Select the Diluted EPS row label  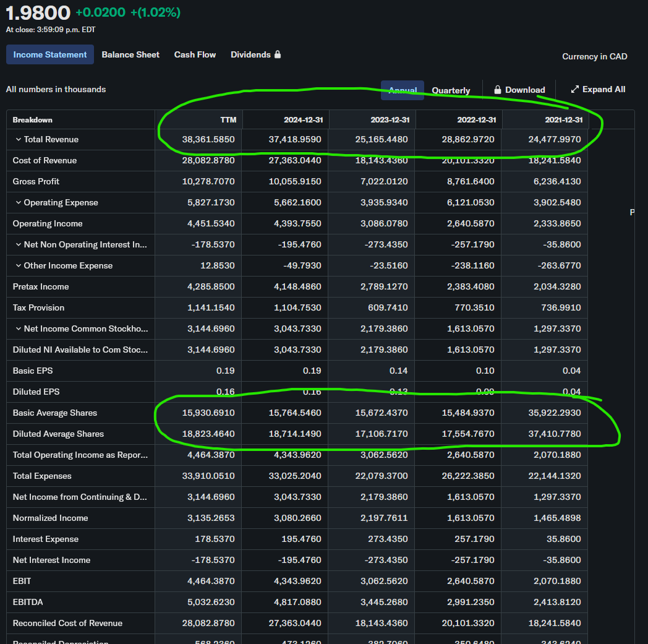pyautogui.click(x=36, y=392)
